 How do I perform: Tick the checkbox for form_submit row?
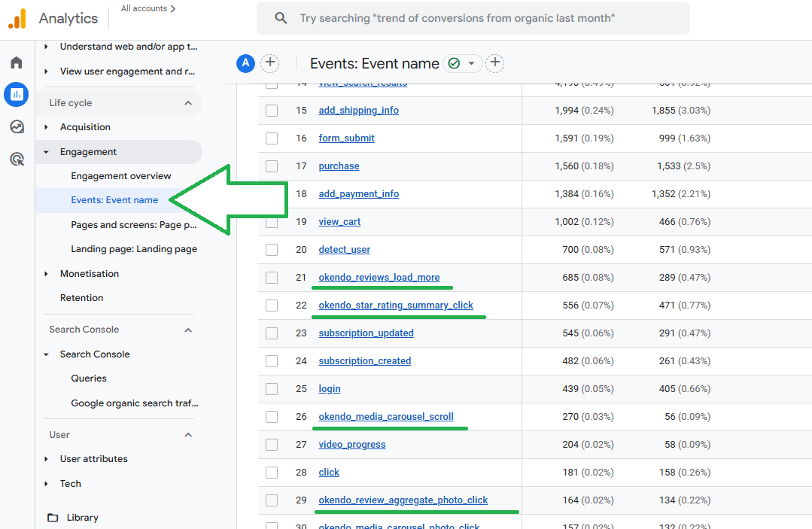coord(272,138)
